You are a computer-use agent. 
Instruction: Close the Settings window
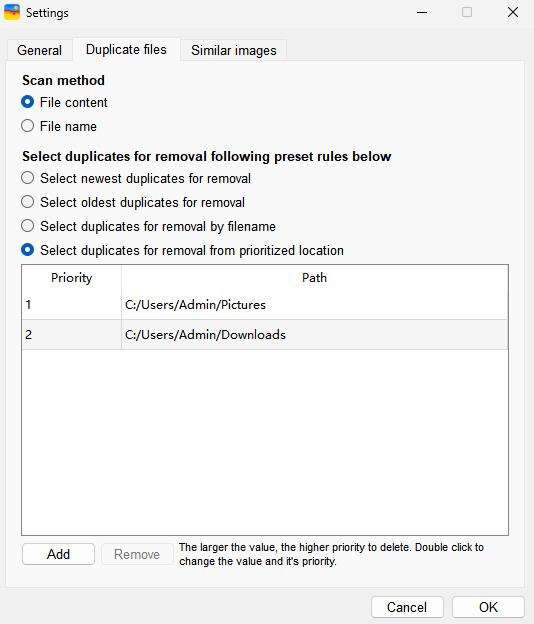tap(513, 12)
